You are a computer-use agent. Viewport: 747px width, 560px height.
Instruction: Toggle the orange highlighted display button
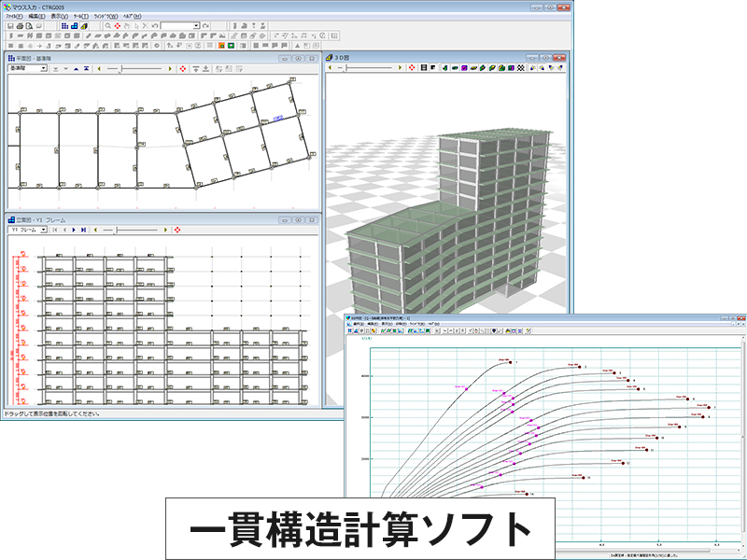219,45
